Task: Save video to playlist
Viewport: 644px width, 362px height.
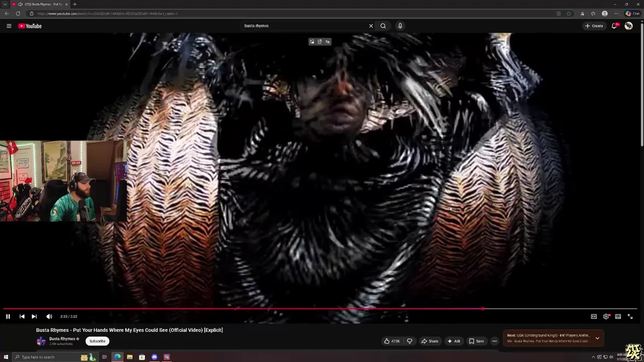Action: (476, 341)
